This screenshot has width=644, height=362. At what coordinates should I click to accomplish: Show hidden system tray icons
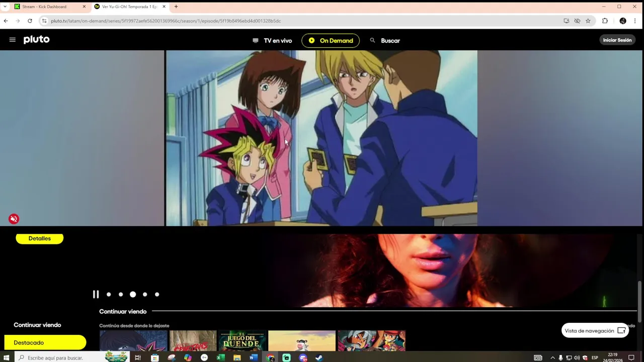[552, 357]
